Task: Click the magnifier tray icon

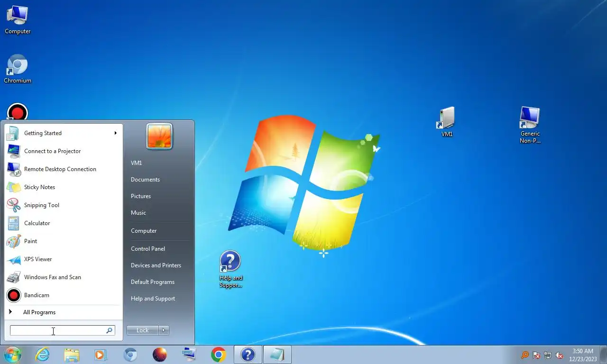Action: tap(525, 355)
